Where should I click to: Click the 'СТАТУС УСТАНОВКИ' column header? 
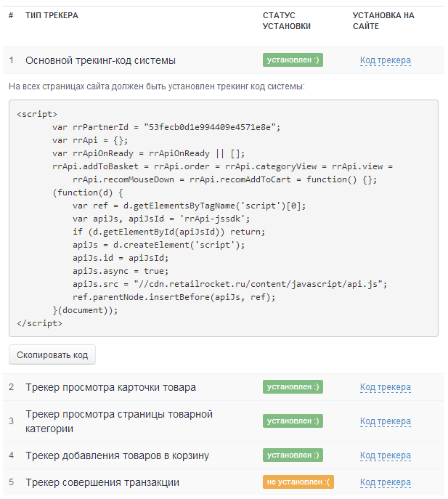[x=287, y=20]
